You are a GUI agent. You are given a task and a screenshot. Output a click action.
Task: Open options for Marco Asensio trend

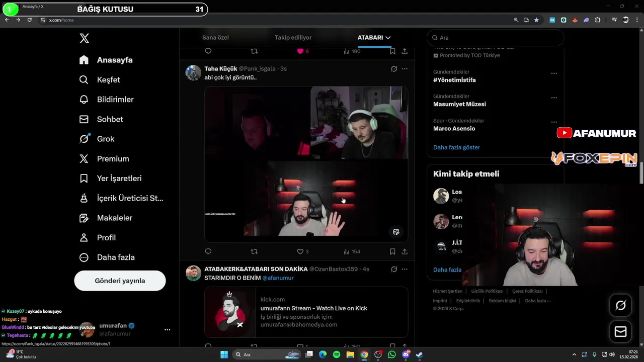tap(554, 122)
